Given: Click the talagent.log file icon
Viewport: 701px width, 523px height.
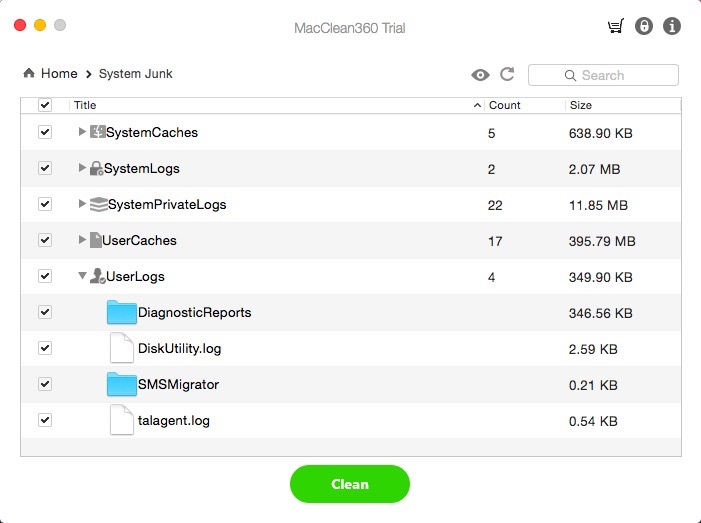Looking at the screenshot, I should [x=122, y=420].
